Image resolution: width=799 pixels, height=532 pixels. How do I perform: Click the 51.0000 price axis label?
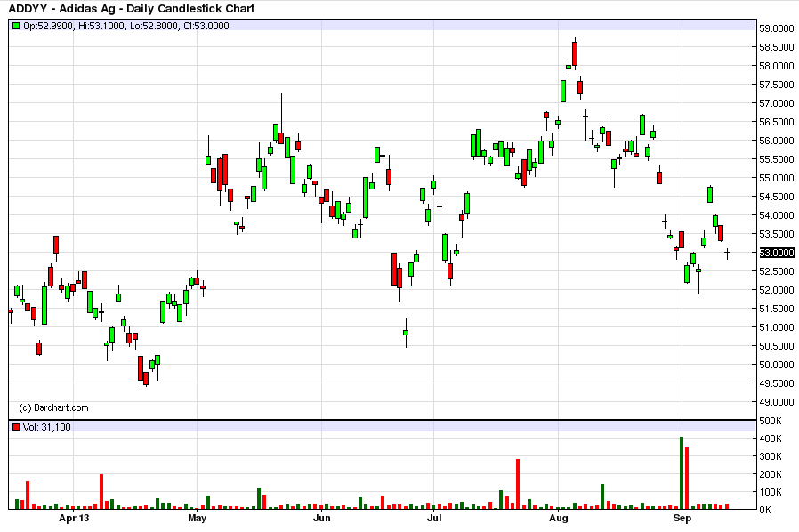pyautogui.click(x=777, y=327)
